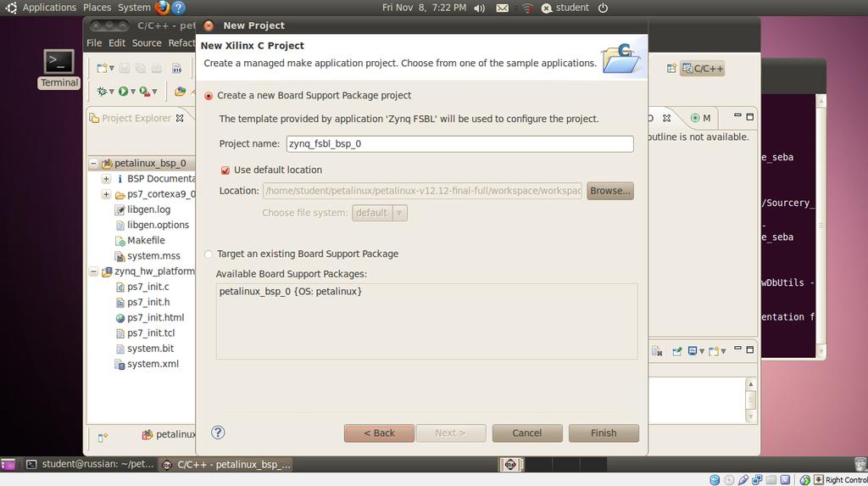Click the Back button
The height and width of the screenshot is (486, 868).
379,433
